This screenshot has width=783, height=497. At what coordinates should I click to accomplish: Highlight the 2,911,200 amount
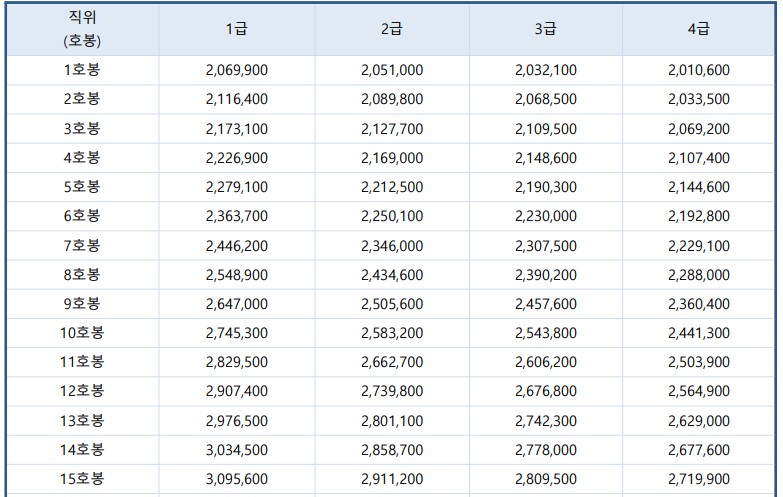tap(392, 479)
